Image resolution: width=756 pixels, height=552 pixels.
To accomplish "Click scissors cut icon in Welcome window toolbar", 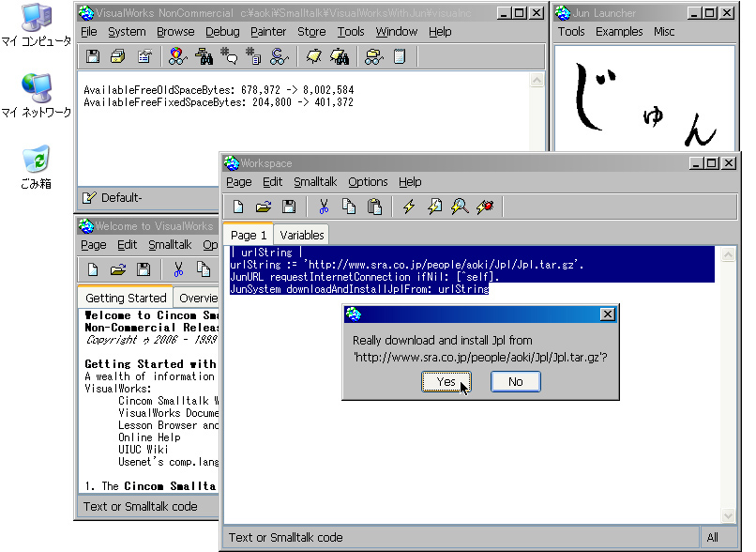I will point(178,269).
